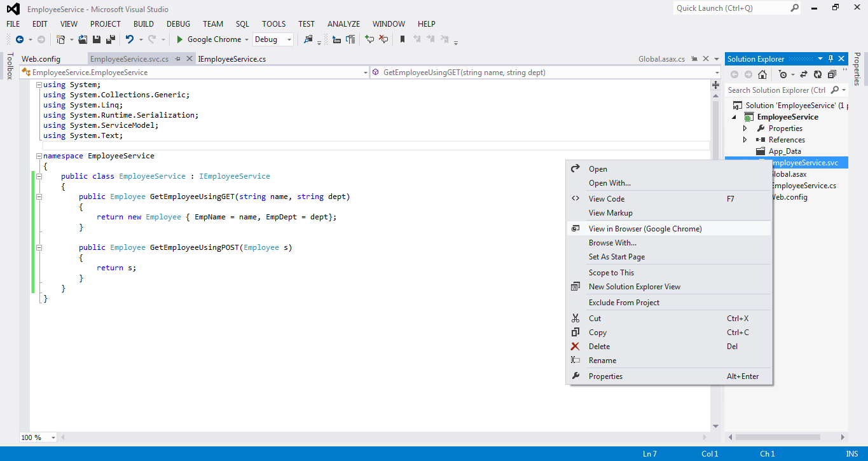This screenshot has height=461, width=868.
Task: Open the Solution Explorer window options dropdown arrow
Action: (820, 58)
